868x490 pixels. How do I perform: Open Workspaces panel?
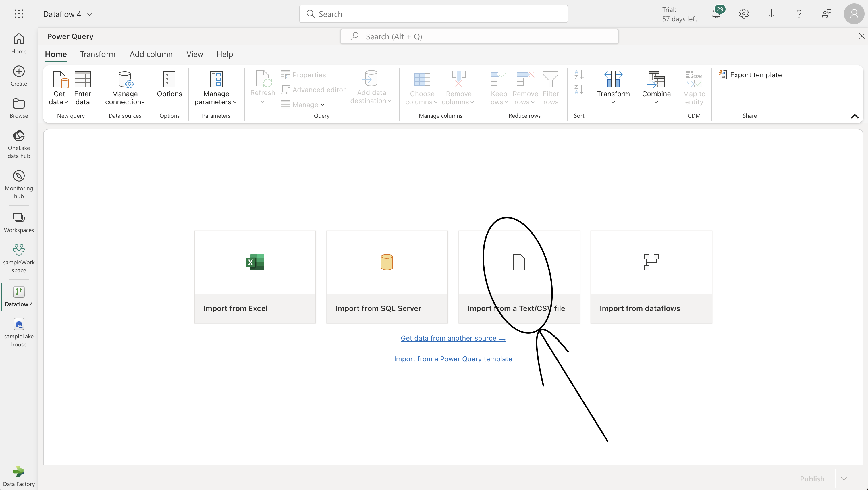point(19,222)
